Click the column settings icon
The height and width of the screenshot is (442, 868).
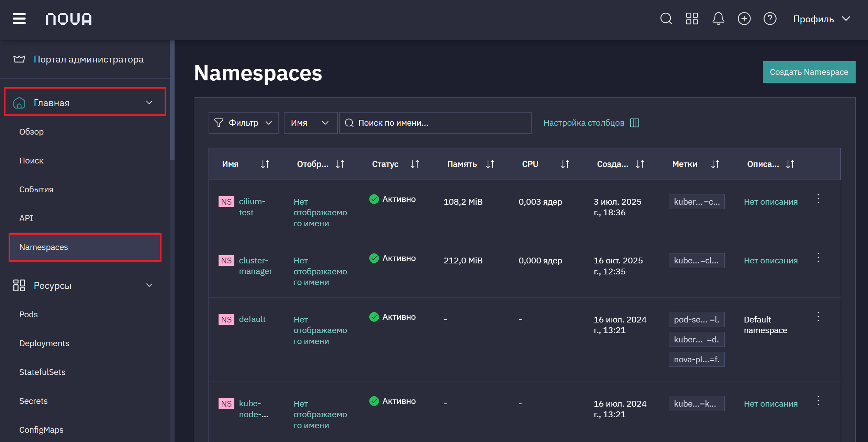(x=635, y=123)
